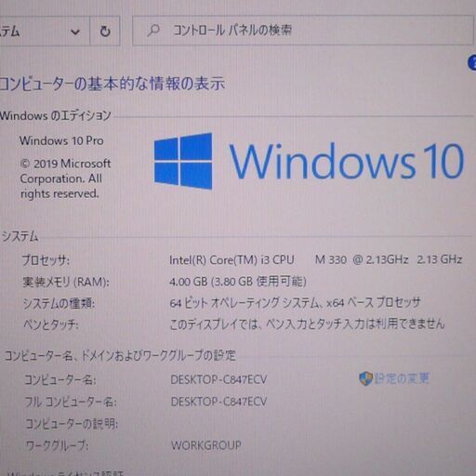Click the ワークグループ: label

click(58, 446)
